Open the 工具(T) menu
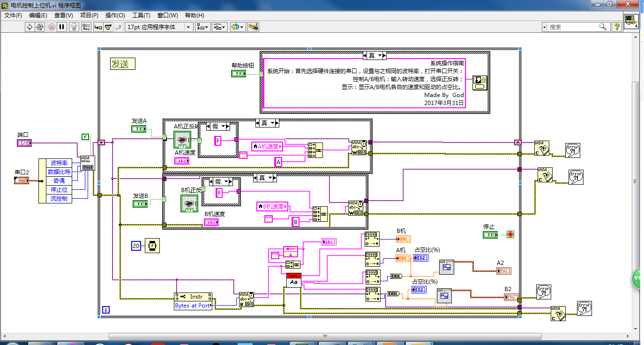This screenshot has height=345, width=644. pos(141,15)
